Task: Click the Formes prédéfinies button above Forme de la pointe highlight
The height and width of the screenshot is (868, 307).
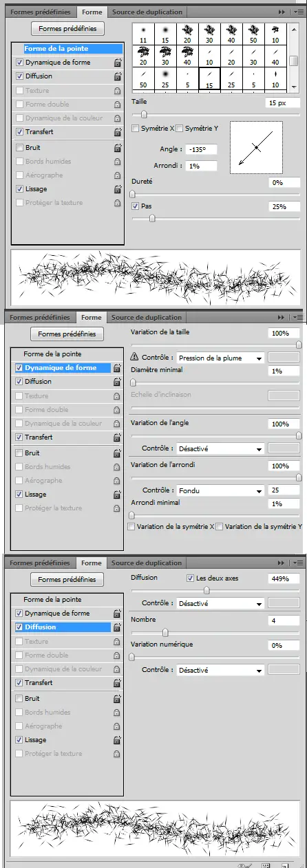Action: coord(67,28)
